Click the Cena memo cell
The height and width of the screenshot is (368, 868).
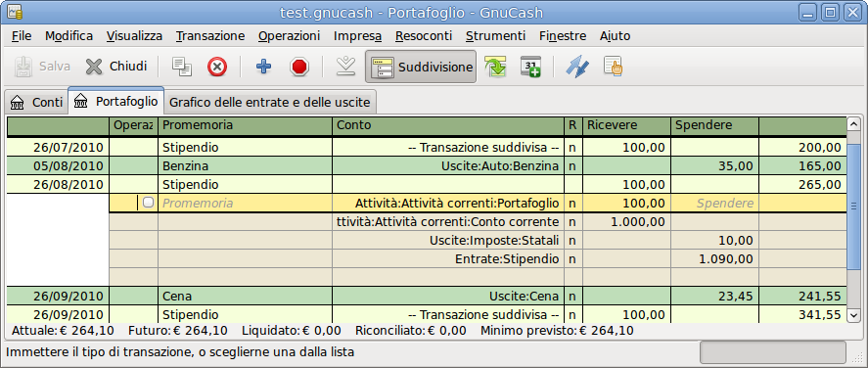[246, 296]
